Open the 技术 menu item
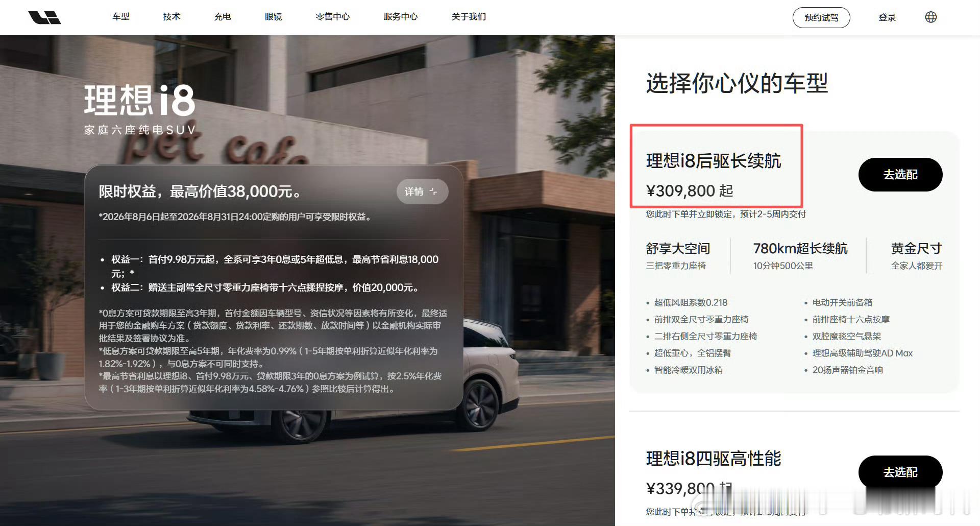This screenshot has height=526, width=980. click(x=171, y=17)
